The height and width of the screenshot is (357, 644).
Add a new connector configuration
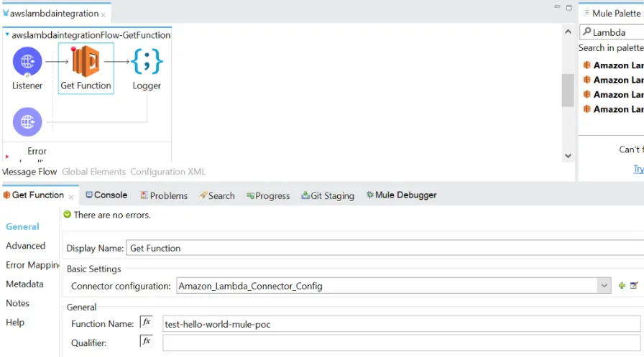[x=622, y=286]
